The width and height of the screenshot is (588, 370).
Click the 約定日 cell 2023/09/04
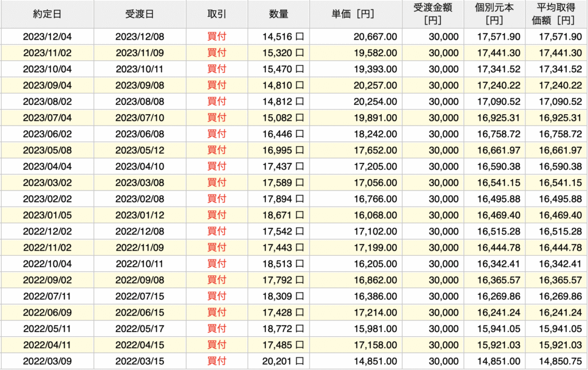[x=47, y=85]
